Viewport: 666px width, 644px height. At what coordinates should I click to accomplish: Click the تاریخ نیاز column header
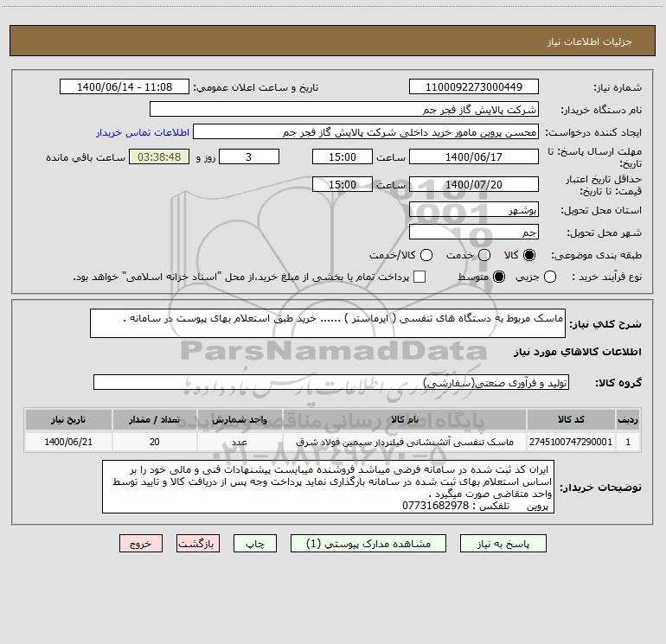coord(68,419)
